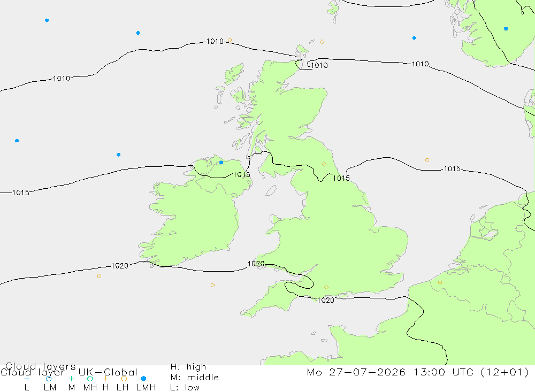Select the orange diamond marker east of Orkney
Screen dimensions: 535x392
coord(322,42)
